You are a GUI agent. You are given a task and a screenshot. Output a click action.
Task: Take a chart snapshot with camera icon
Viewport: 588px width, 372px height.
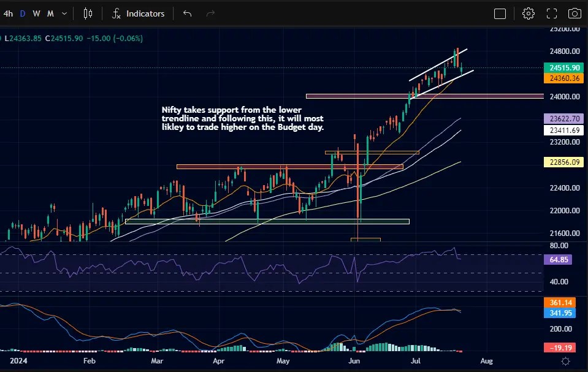coord(575,14)
